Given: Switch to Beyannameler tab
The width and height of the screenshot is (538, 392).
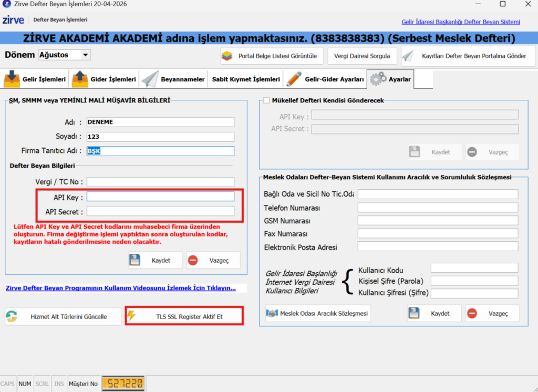Looking at the screenshot, I should click(x=173, y=79).
